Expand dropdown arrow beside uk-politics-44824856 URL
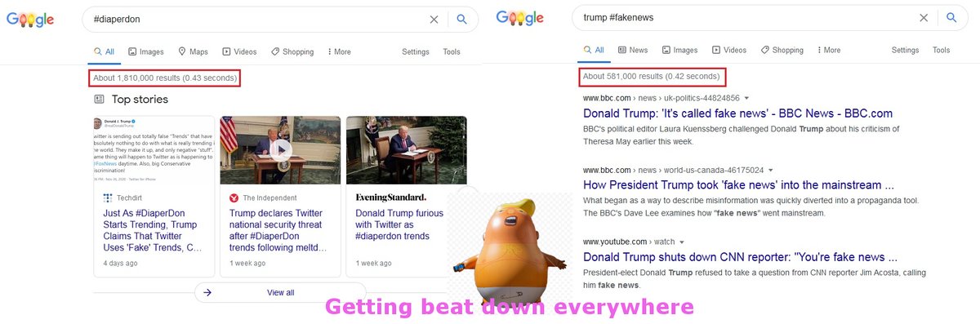Image resolution: width=980 pixels, height=324 pixels. (746, 99)
